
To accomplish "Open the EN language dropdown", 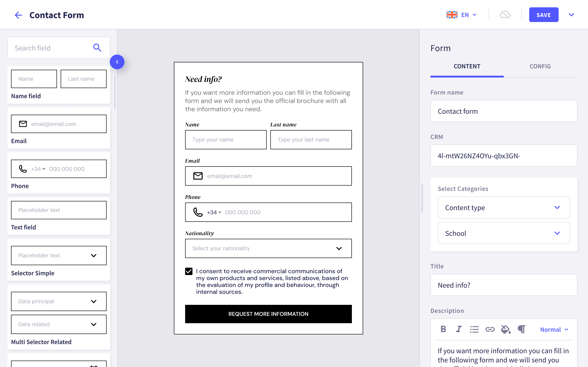I will (469, 14).
